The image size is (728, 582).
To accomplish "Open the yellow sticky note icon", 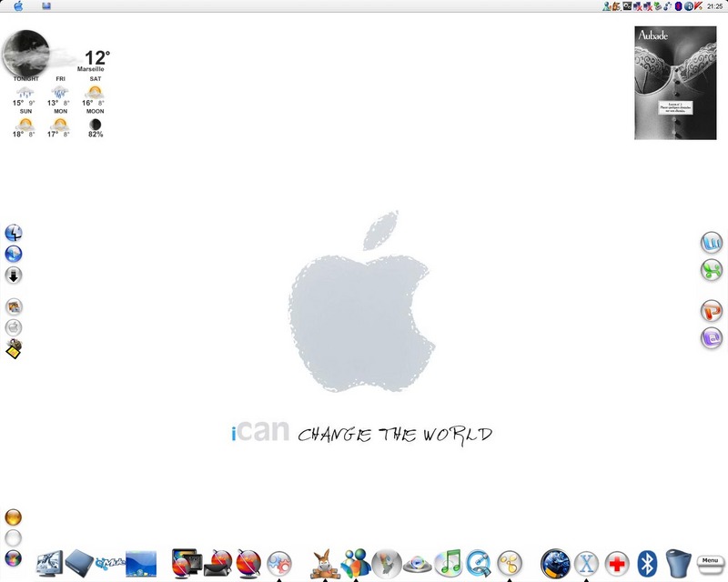I will (x=14, y=349).
